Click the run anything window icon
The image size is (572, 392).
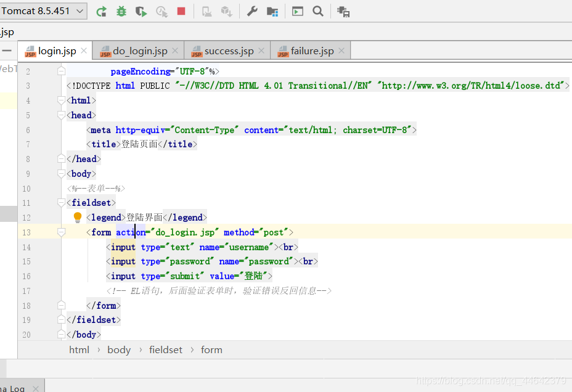(x=298, y=12)
